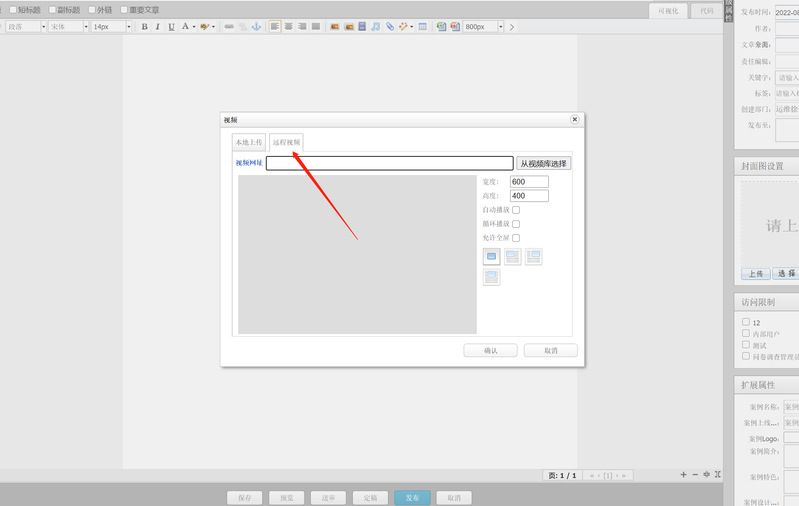Click the italic formatting icon

pyautogui.click(x=157, y=27)
